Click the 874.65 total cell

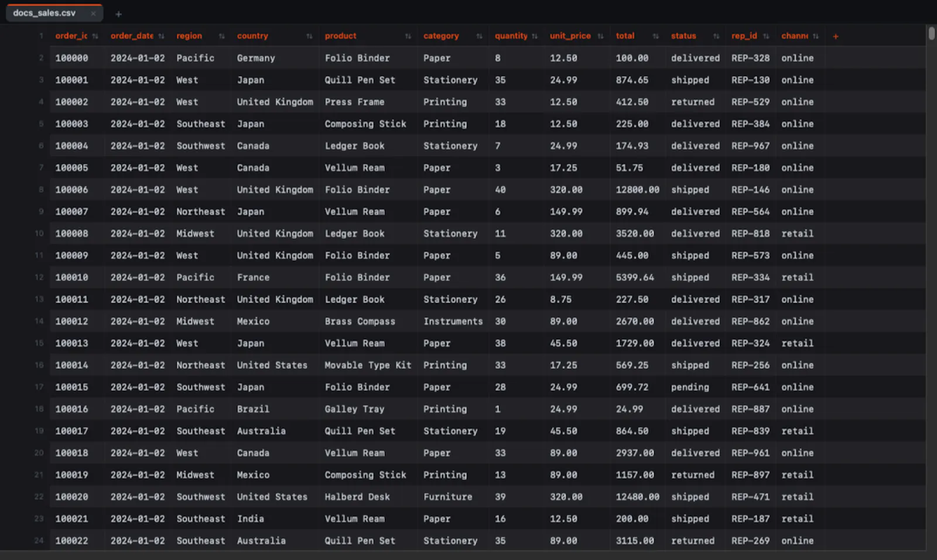pos(638,80)
